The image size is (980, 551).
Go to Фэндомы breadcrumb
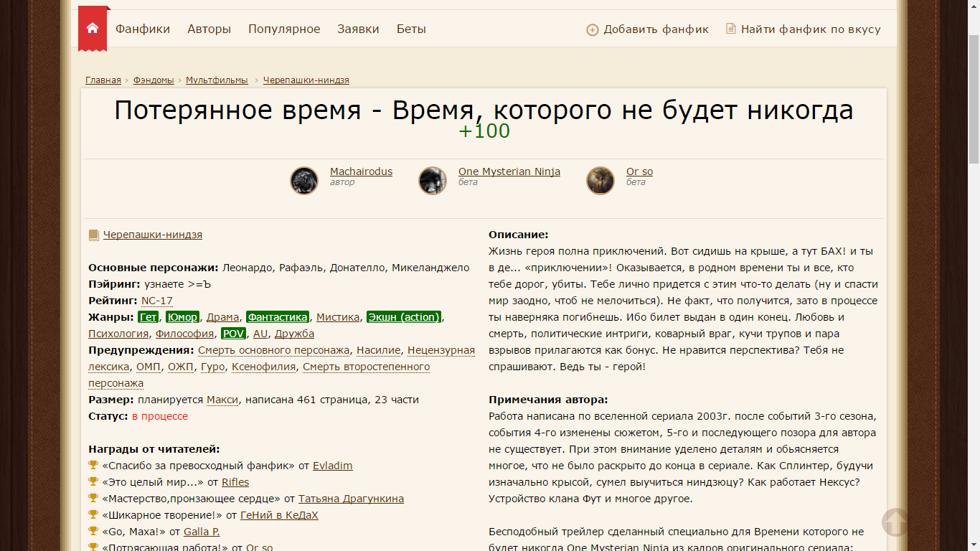[154, 80]
